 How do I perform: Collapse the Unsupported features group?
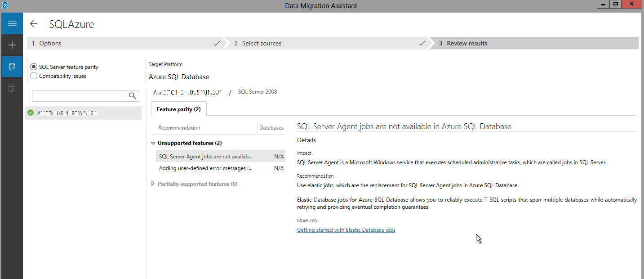[153, 143]
